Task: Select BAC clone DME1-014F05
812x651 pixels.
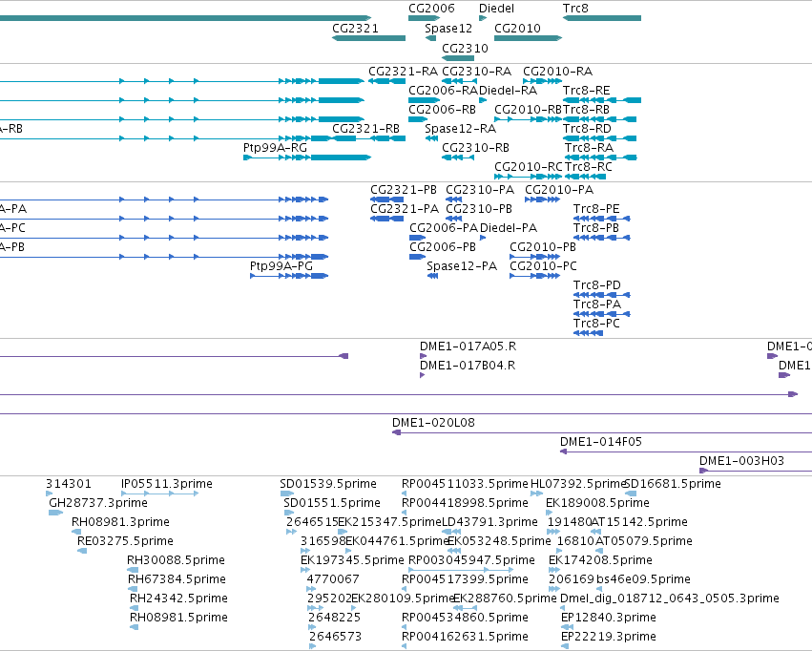Action: pos(686,452)
